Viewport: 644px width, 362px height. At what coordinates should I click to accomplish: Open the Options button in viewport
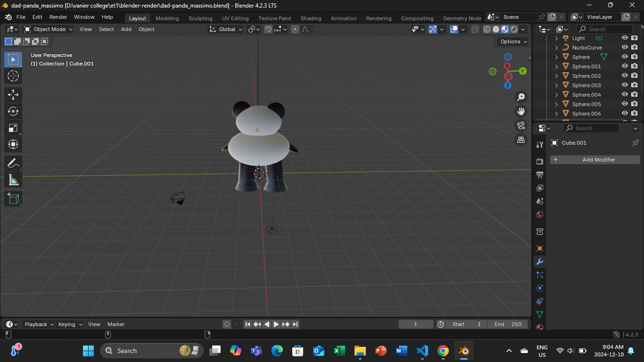click(513, 41)
